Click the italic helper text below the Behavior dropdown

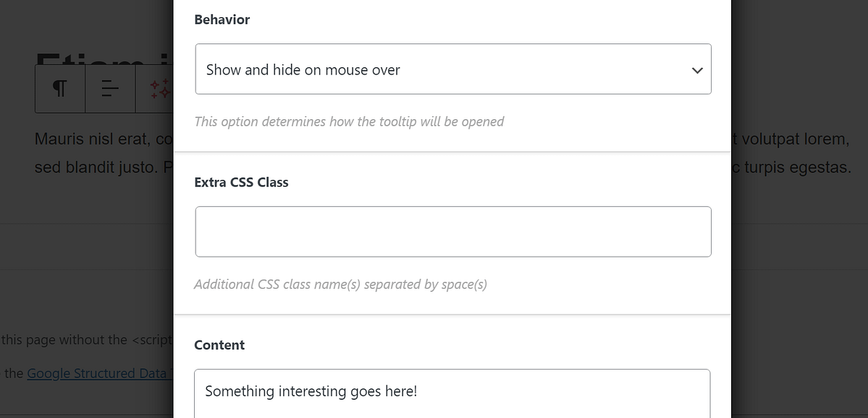pyautogui.click(x=349, y=121)
